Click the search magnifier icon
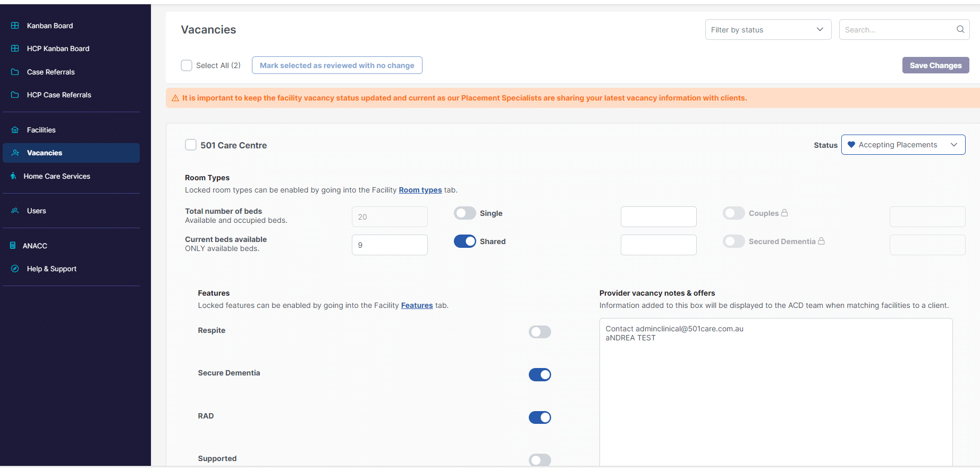This screenshot has width=980, height=468. 960,29
